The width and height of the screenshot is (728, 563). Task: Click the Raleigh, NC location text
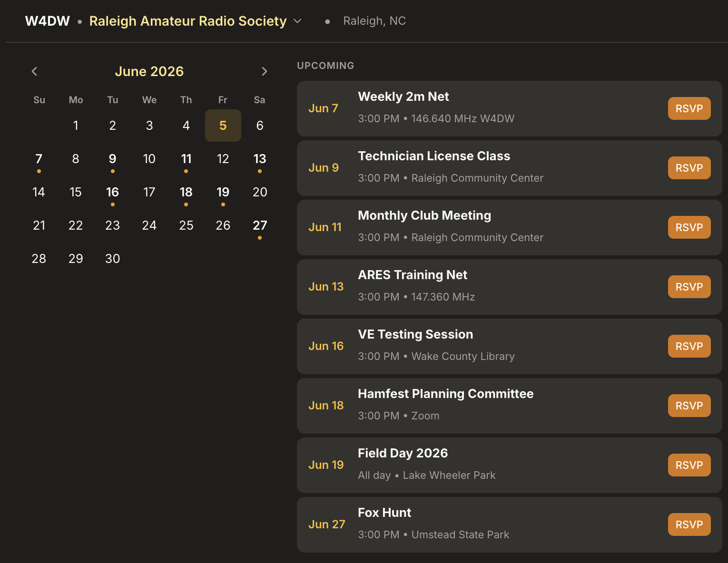click(x=374, y=21)
